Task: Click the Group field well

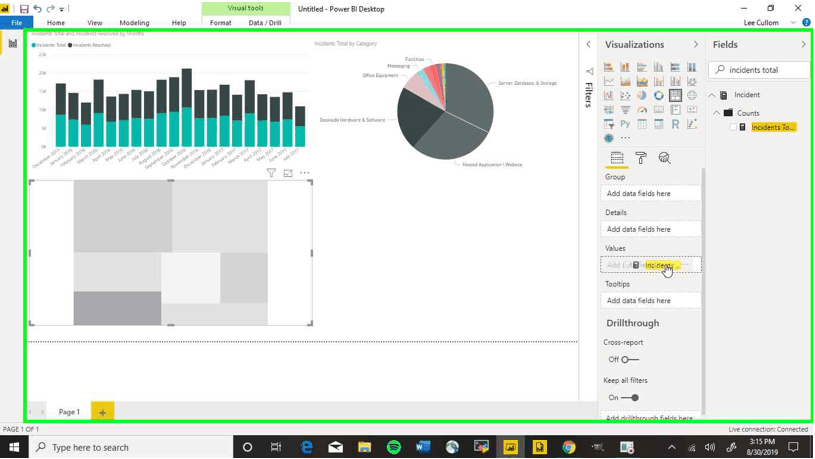Action: (x=651, y=193)
